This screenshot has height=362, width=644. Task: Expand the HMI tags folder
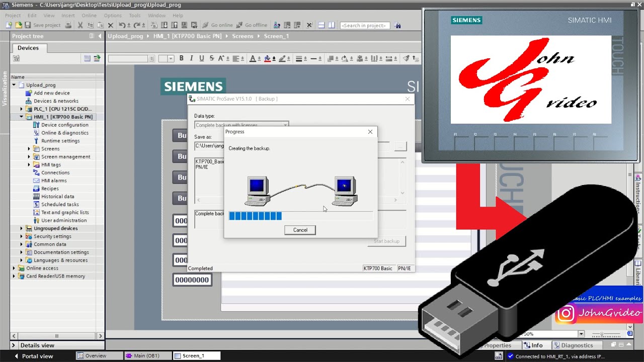point(29,165)
